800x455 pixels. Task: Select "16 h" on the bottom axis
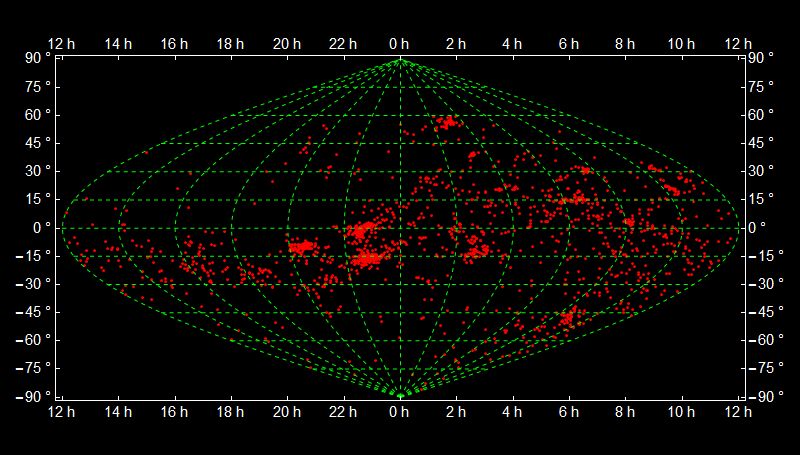click(x=174, y=412)
